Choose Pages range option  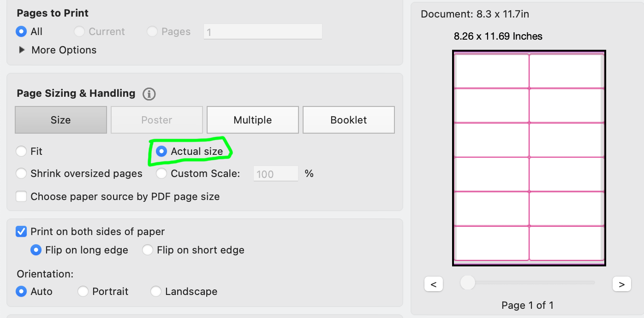click(152, 31)
